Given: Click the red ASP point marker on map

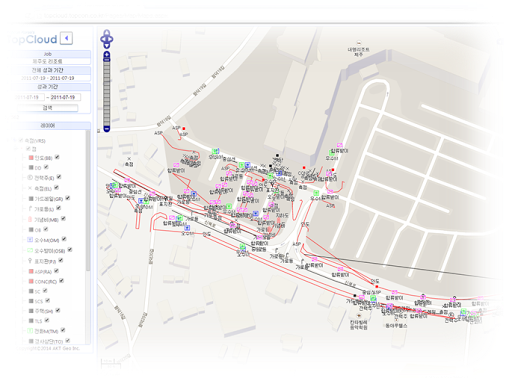Looking at the screenshot, I should click(x=184, y=128).
